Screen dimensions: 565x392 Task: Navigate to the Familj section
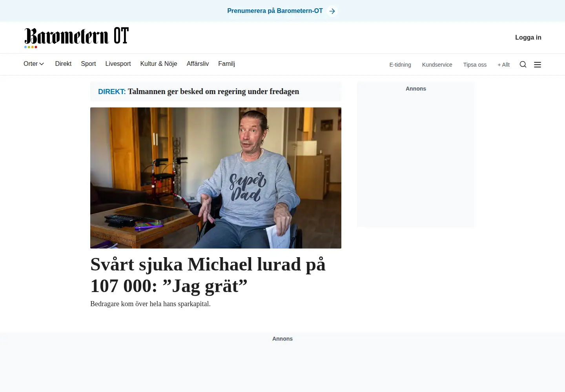click(227, 64)
